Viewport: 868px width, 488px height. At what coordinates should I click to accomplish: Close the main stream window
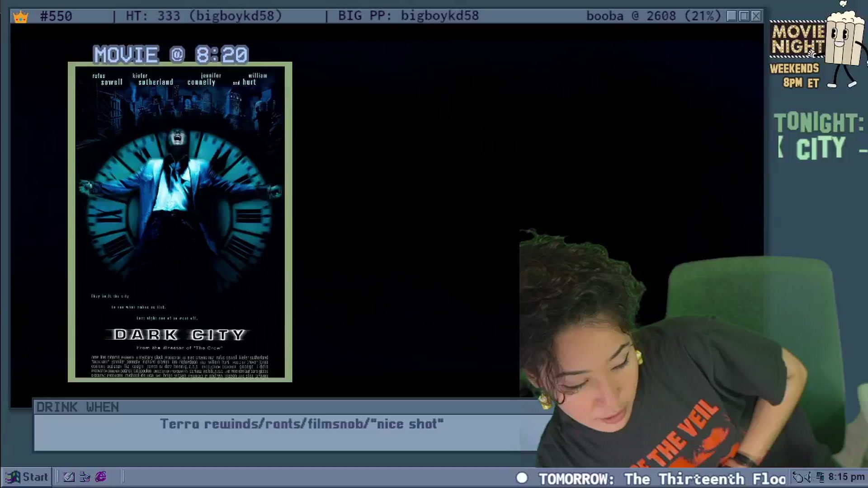[x=756, y=16]
